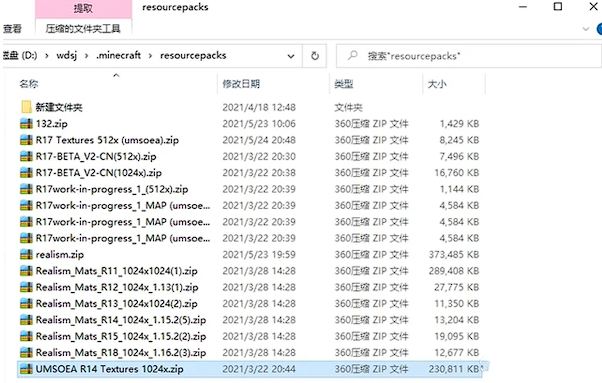Click zip icon of Realism_Mats_R14_1024x_1.15.2(5).zip
This screenshot has height=383, width=602.
pyautogui.click(x=26, y=320)
